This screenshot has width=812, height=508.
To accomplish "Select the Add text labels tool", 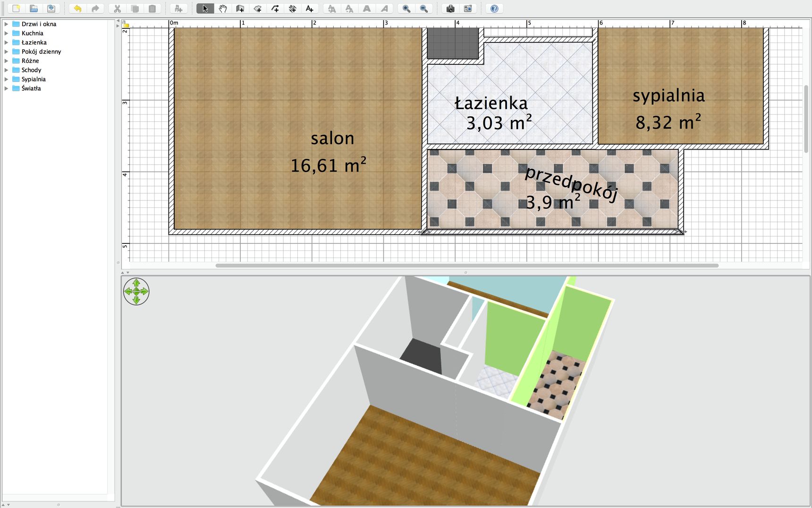I will [x=310, y=9].
